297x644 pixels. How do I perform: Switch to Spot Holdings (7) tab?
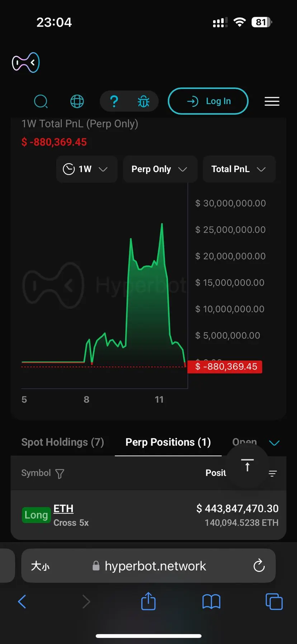pyautogui.click(x=63, y=442)
